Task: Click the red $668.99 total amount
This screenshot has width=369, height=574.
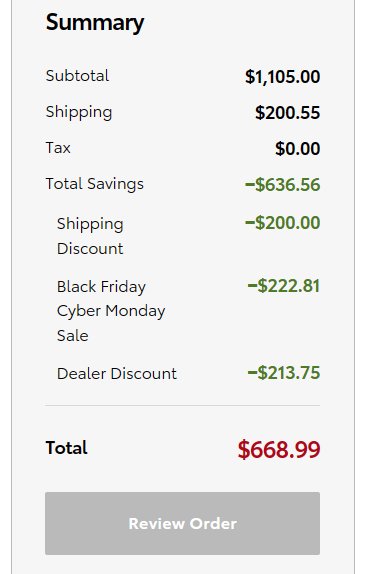Action: coord(279,449)
